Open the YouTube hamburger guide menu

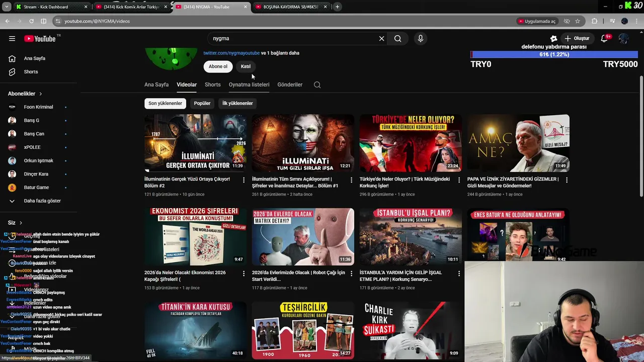tap(12, 39)
